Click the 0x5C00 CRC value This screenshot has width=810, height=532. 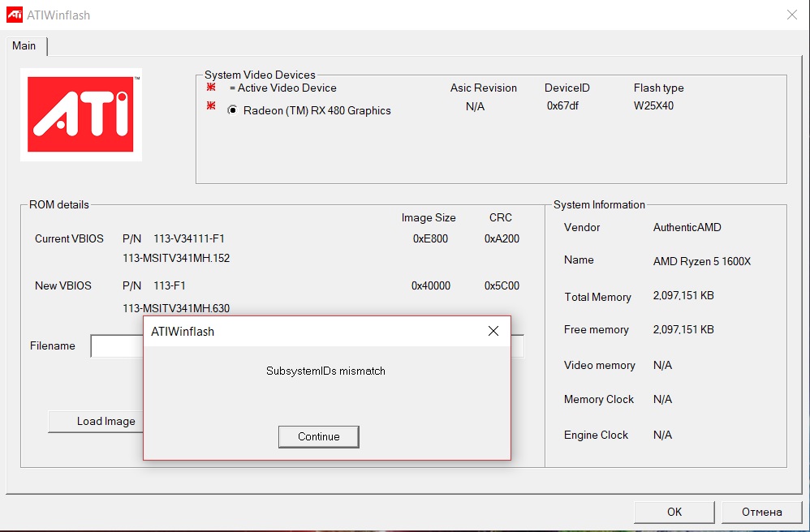(502, 285)
